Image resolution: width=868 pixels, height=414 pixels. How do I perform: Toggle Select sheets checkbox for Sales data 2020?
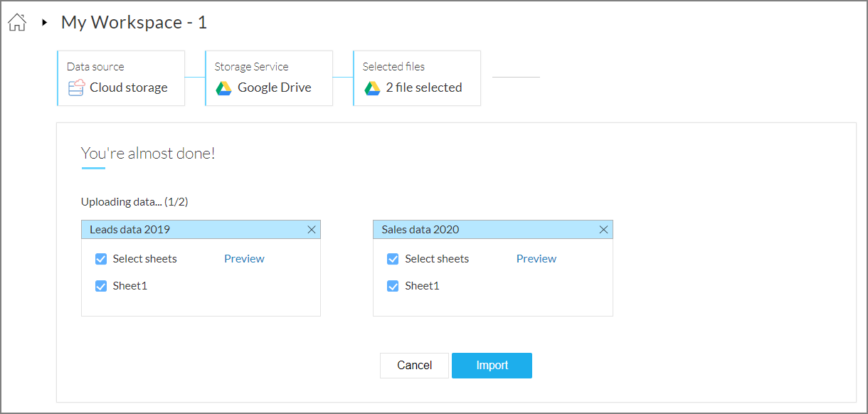click(x=393, y=259)
